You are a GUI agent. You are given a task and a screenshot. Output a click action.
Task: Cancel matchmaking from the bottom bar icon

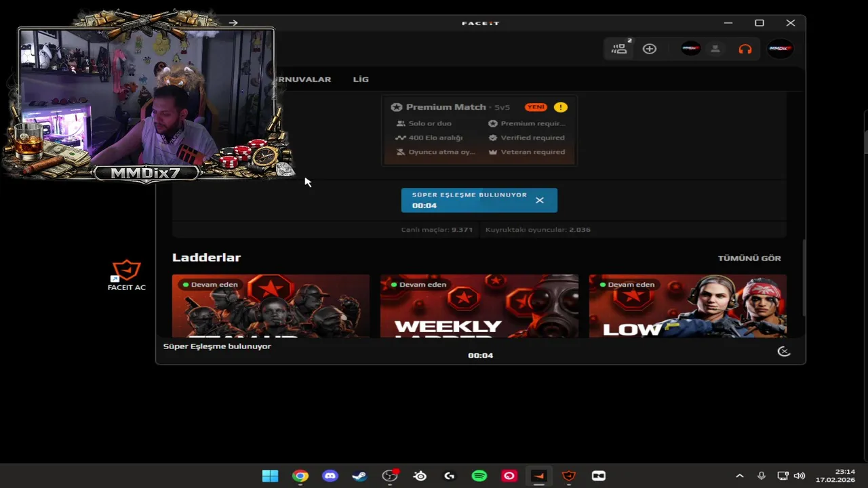click(784, 351)
